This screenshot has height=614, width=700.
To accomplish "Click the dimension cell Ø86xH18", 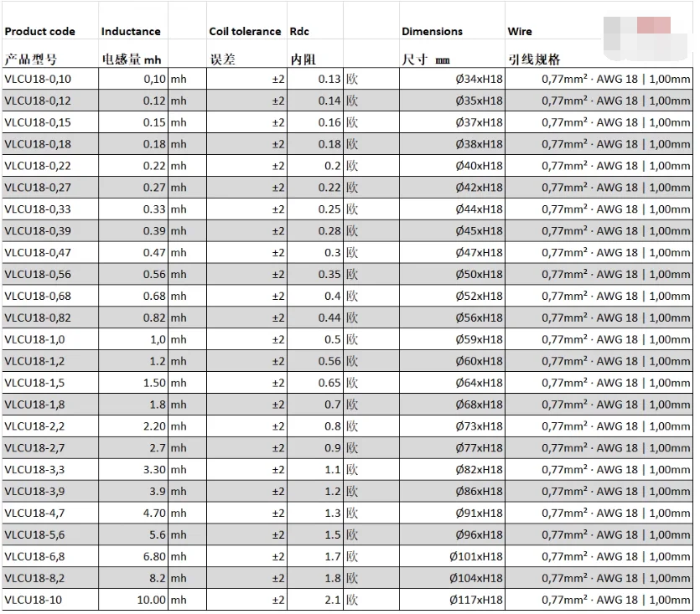I will 452,492.
